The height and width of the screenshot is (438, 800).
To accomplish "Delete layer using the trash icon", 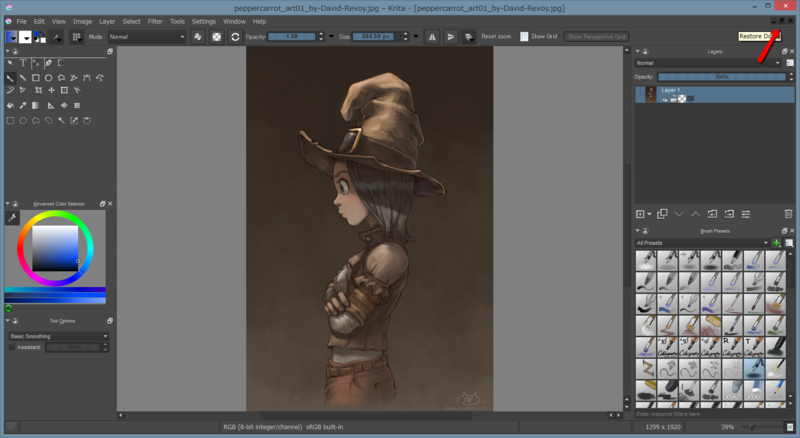I will (x=788, y=214).
